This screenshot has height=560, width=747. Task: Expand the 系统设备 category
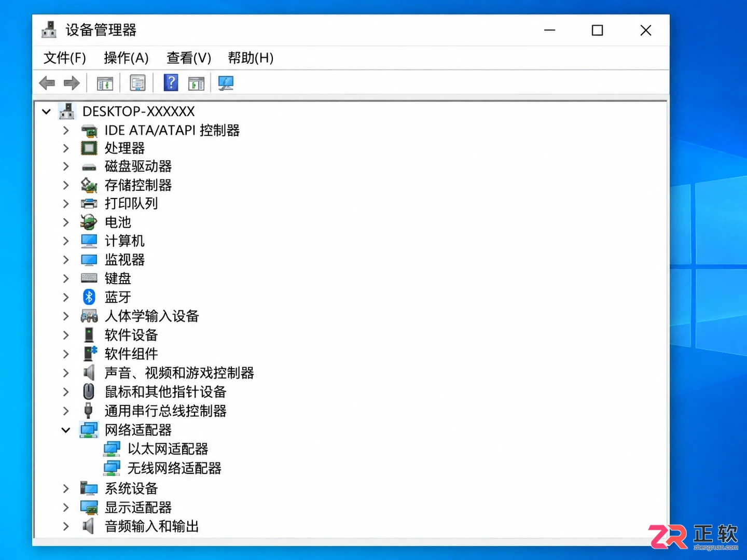pos(66,488)
